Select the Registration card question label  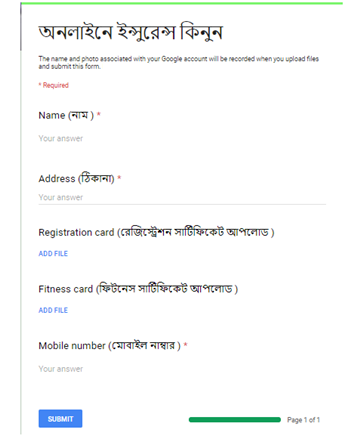156,232
